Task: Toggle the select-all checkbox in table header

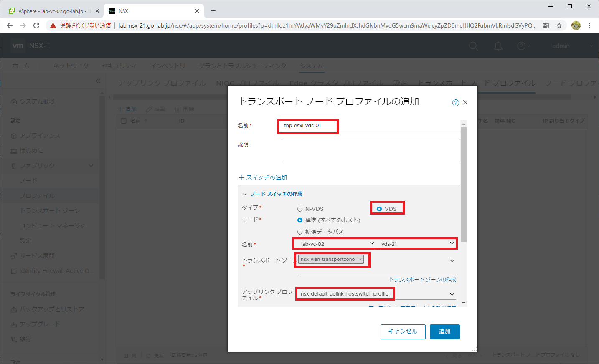Action: (123, 121)
